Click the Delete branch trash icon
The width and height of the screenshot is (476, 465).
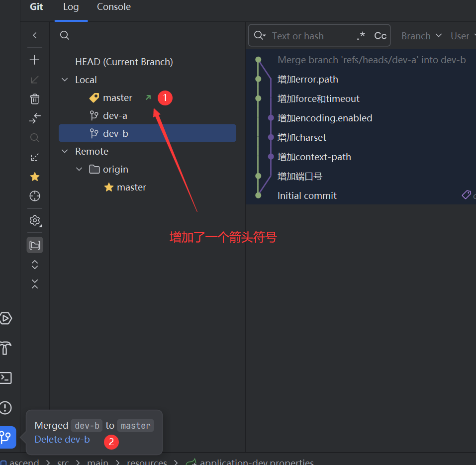point(34,99)
